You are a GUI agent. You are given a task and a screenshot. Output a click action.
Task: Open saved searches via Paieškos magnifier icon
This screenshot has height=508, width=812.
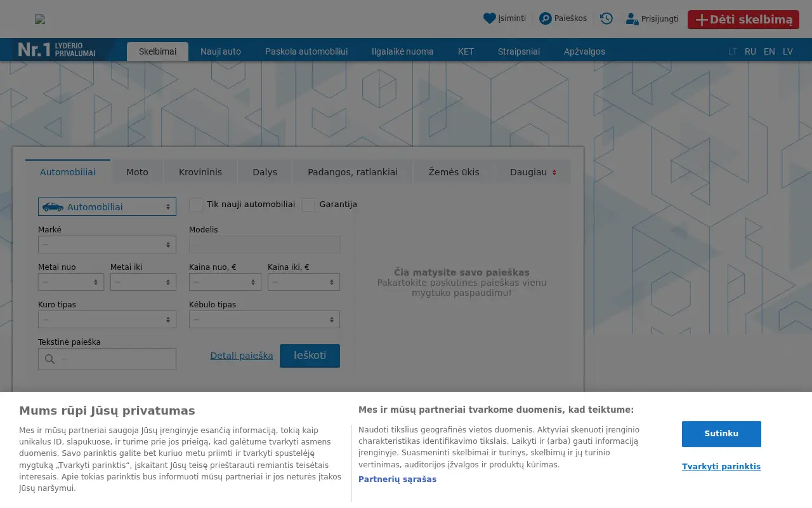click(x=546, y=18)
